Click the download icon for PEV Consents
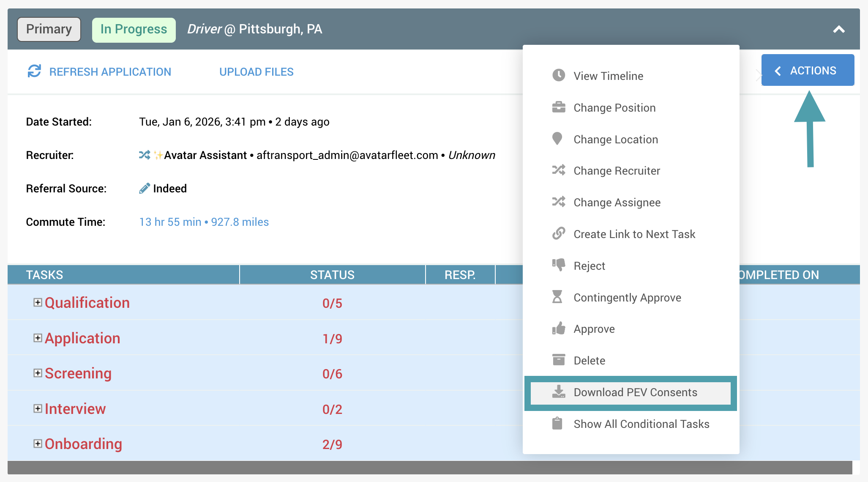The width and height of the screenshot is (868, 482). coord(559,392)
